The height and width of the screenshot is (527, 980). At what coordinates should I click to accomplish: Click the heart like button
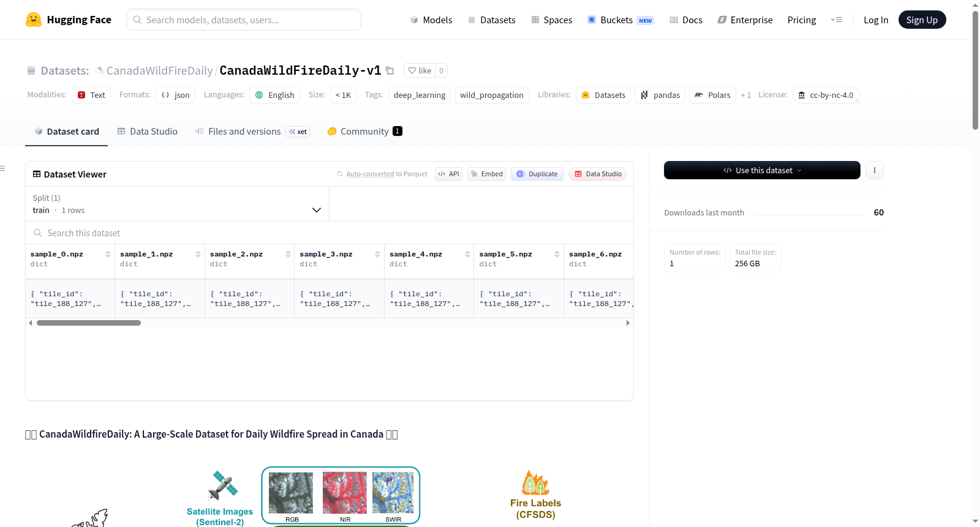click(420, 70)
